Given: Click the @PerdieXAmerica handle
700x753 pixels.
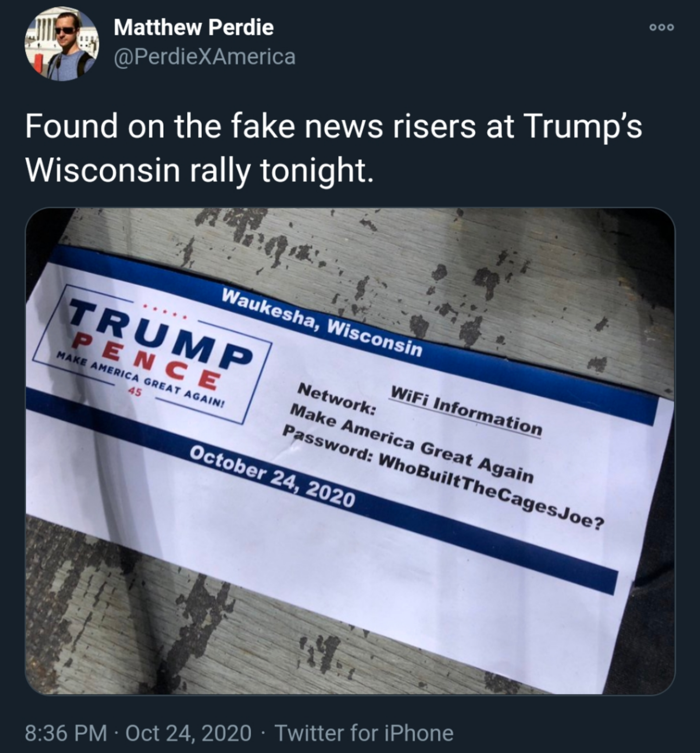Looking at the screenshot, I should pyautogui.click(x=204, y=57).
